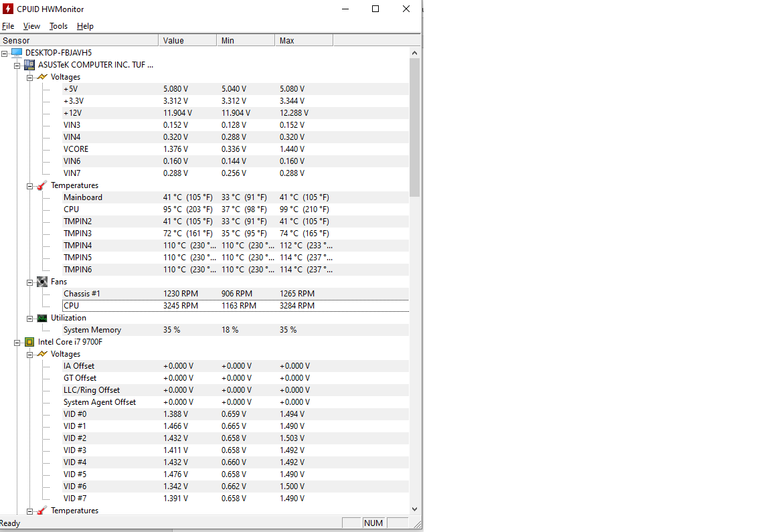The width and height of the screenshot is (771, 532).
Task: Collapse the Utilization section
Action: pyautogui.click(x=30, y=319)
